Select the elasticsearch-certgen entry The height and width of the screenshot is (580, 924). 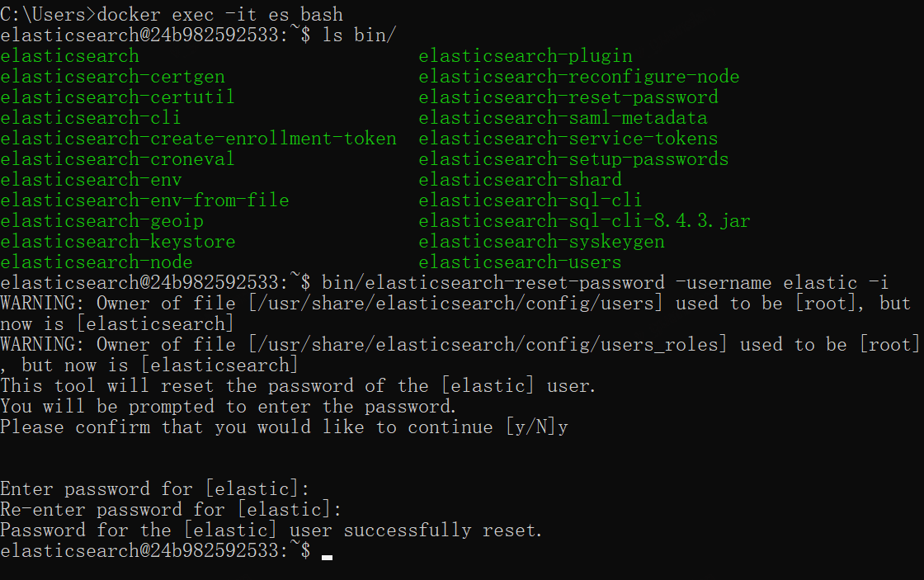pos(112,77)
